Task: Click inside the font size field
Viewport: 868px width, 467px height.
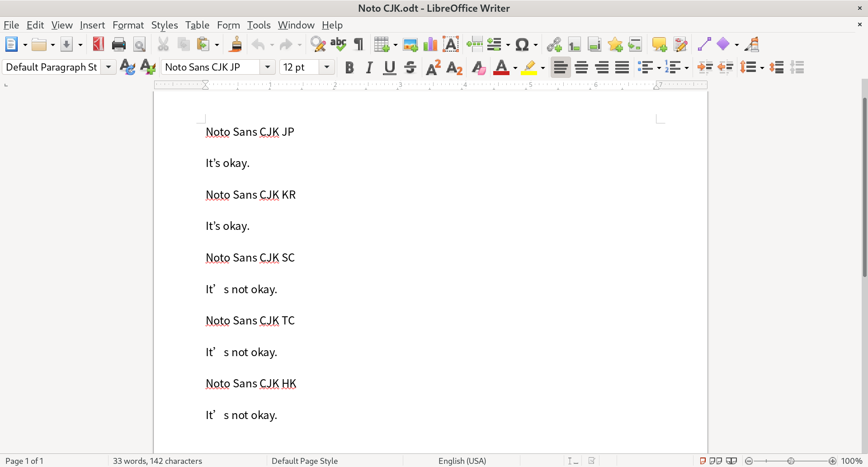Action: click(x=299, y=67)
